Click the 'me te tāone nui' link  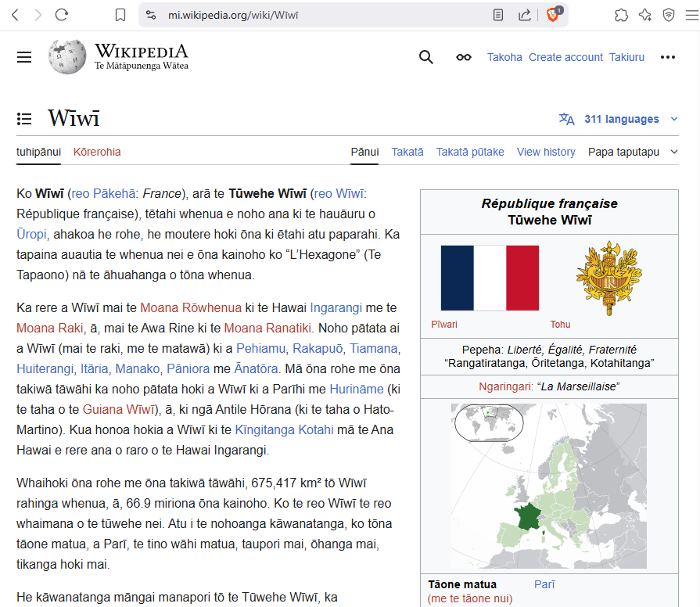pyautogui.click(x=469, y=598)
